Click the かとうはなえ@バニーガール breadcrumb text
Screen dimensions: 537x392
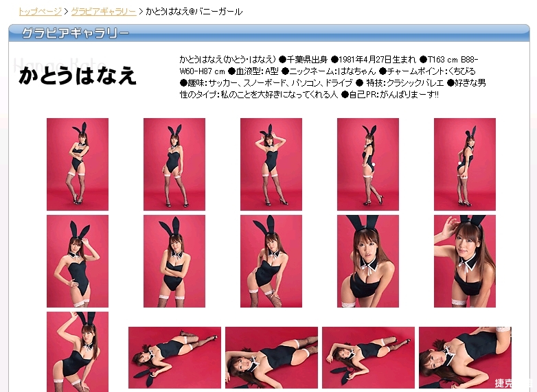pyautogui.click(x=194, y=12)
